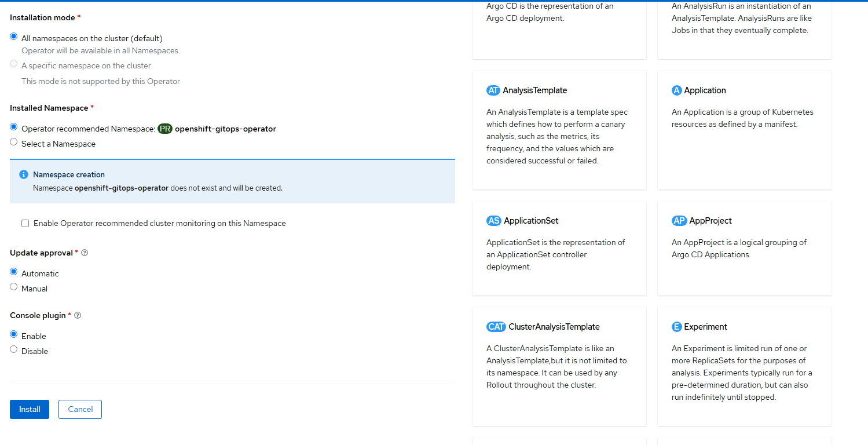Image resolution: width=868 pixels, height=445 pixels.
Task: Click the Experiment card title
Action: [x=705, y=327]
